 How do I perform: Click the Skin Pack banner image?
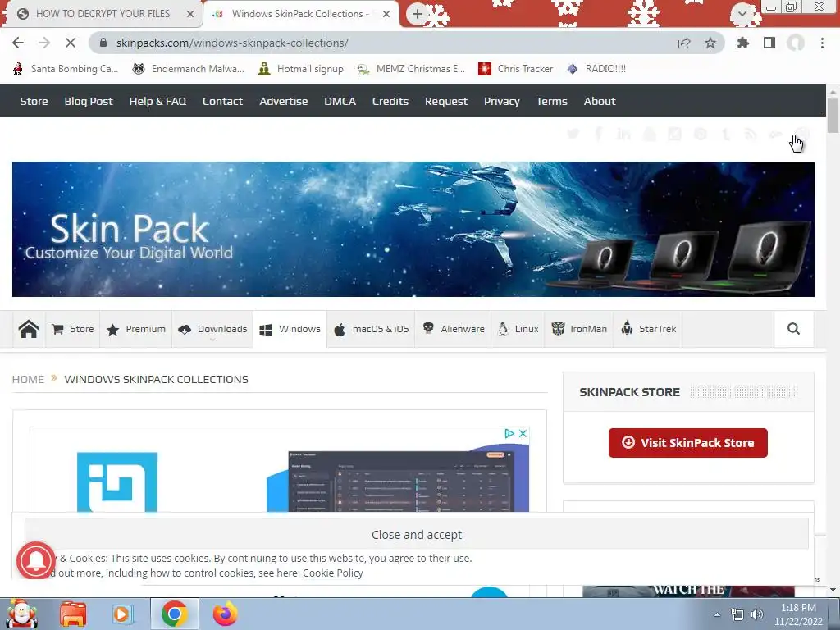[x=413, y=230]
